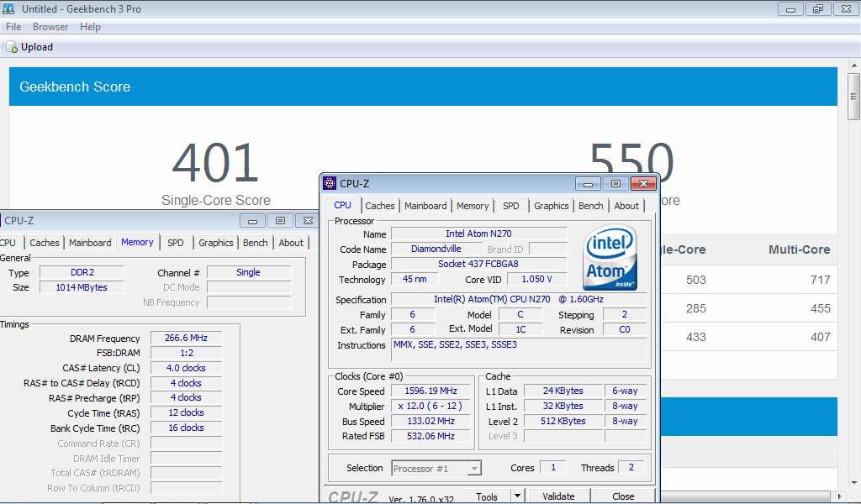Click the Socket 437 FCBGA8 package field
This screenshot has width=861, height=504.
(478, 264)
